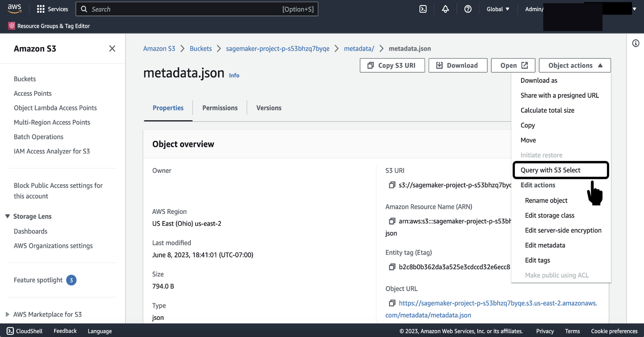The height and width of the screenshot is (337, 644).
Task: Click the Download button
Action: click(x=457, y=65)
